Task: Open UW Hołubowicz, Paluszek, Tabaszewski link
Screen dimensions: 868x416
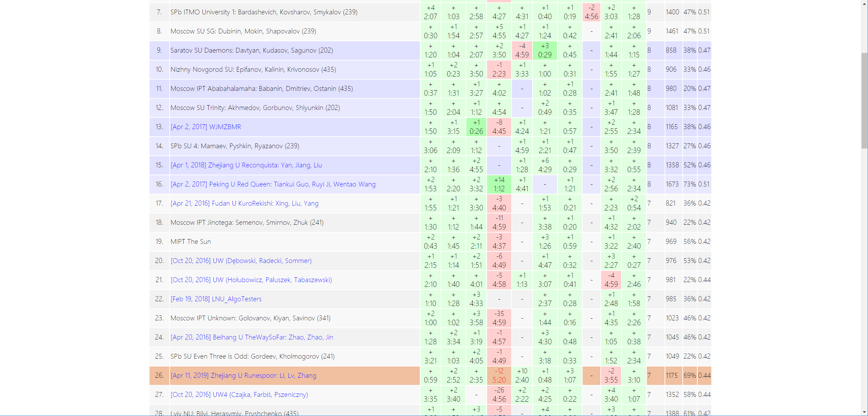Action: click(251, 280)
